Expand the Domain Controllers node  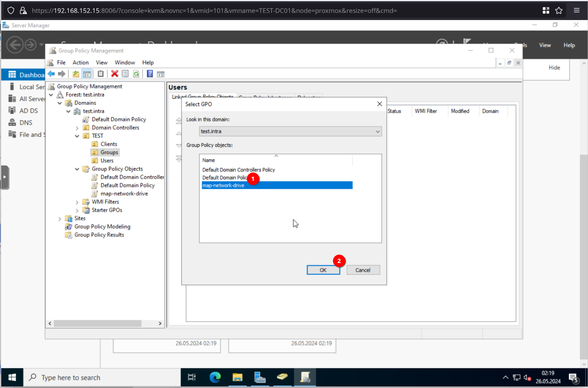pos(77,128)
